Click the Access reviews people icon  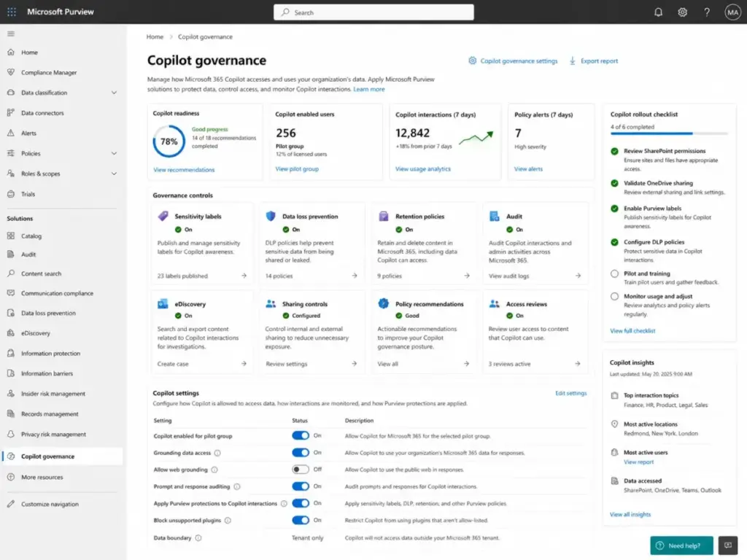(x=494, y=304)
